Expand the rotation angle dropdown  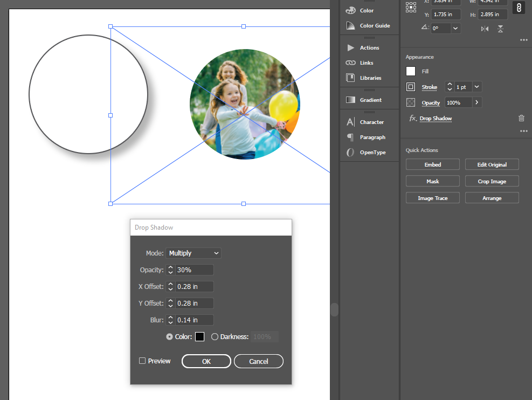(455, 27)
